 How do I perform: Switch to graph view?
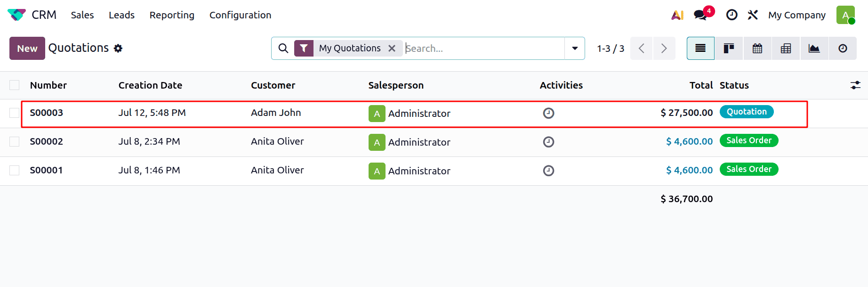point(814,48)
